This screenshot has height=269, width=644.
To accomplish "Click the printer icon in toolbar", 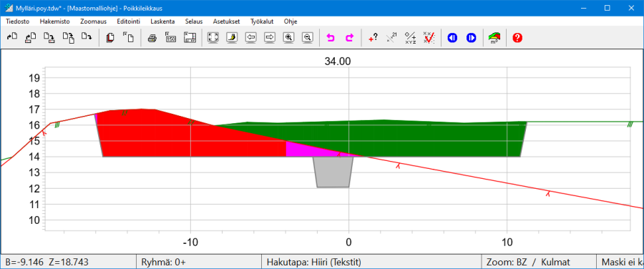I will pyautogui.click(x=152, y=38).
